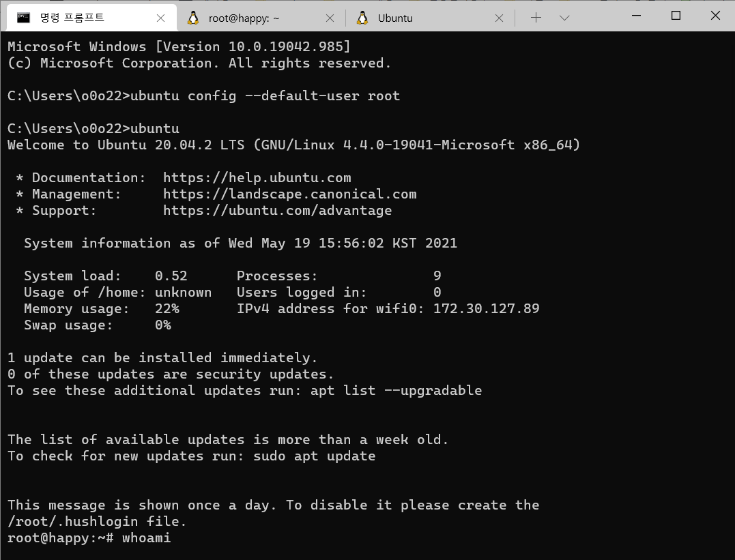This screenshot has width=735, height=560.
Task: Click the 'ubuntu config --default-user root' command text
Action: (265, 96)
